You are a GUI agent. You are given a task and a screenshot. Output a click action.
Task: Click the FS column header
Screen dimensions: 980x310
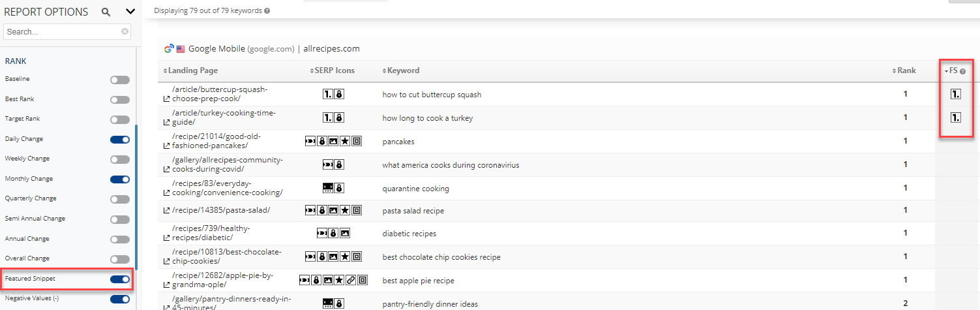coord(953,70)
